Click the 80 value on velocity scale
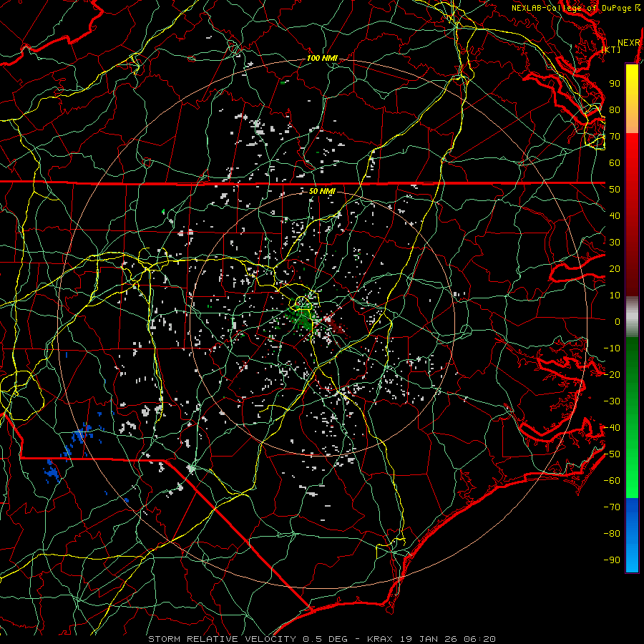 point(615,110)
